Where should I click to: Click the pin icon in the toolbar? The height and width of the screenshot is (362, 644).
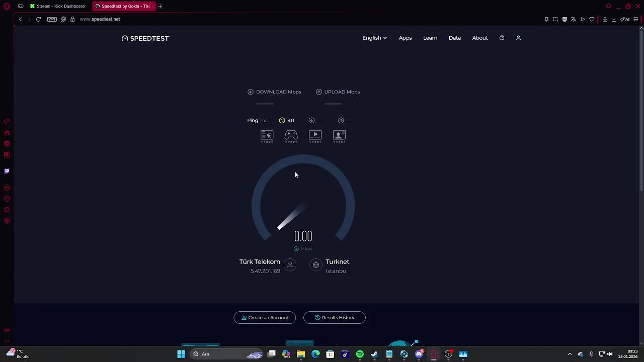546,19
